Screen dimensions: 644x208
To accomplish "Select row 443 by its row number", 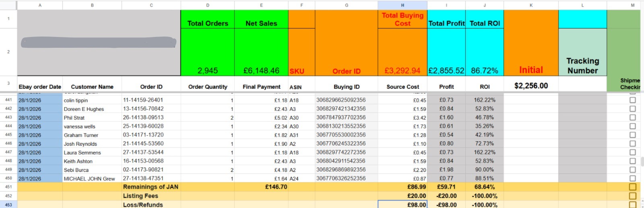I will (8, 118).
